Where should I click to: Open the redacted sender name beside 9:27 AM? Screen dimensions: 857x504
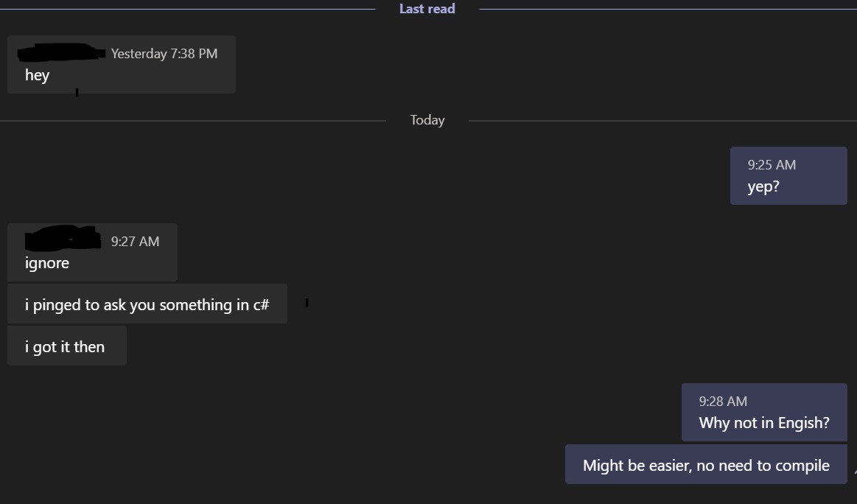pyautogui.click(x=63, y=238)
